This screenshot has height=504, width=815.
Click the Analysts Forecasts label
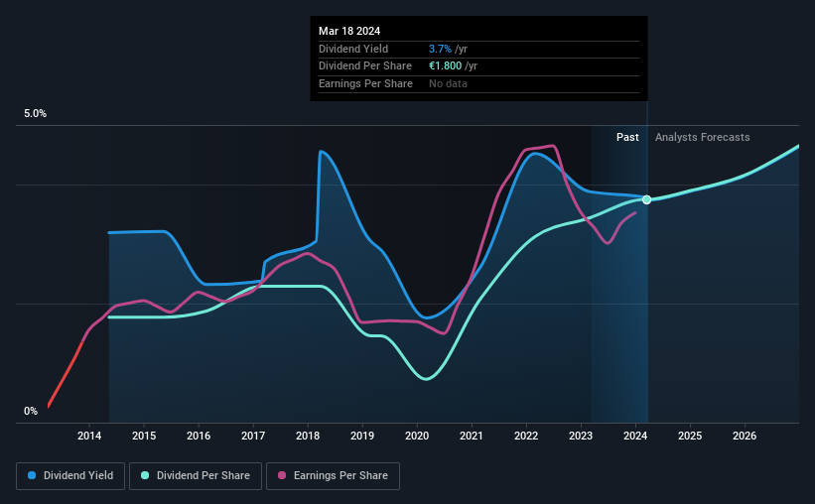click(x=702, y=137)
